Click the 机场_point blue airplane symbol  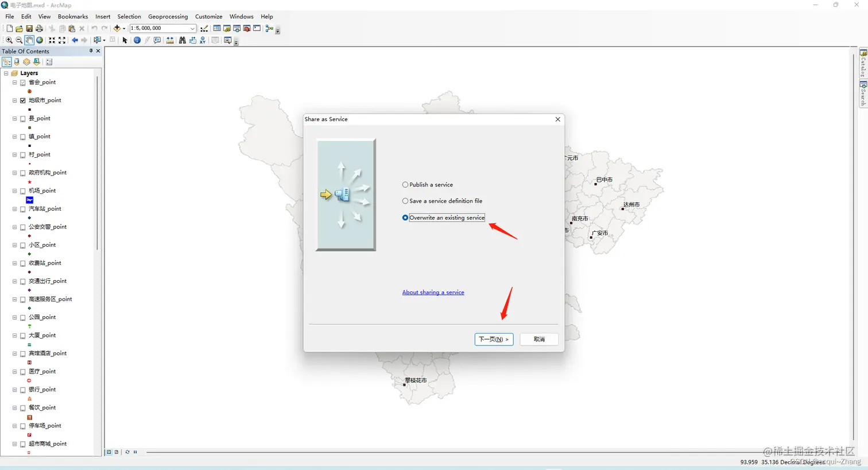coord(29,200)
